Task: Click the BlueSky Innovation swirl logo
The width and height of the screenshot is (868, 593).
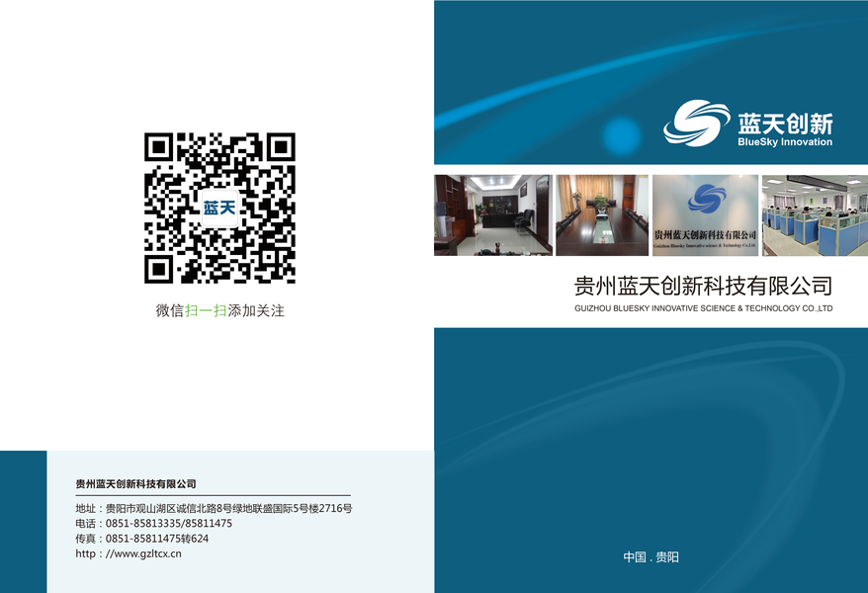Action: point(696,123)
